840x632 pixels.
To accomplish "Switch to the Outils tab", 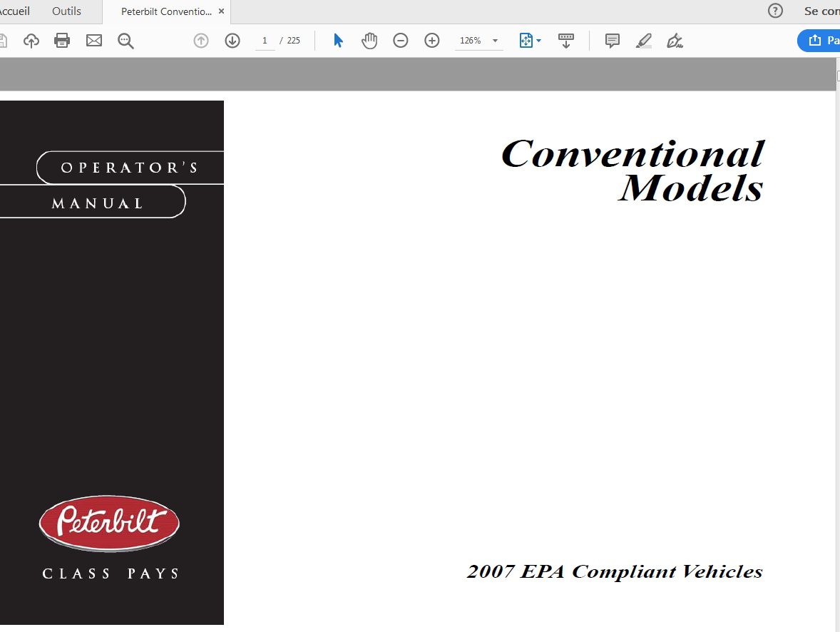I will pos(66,11).
